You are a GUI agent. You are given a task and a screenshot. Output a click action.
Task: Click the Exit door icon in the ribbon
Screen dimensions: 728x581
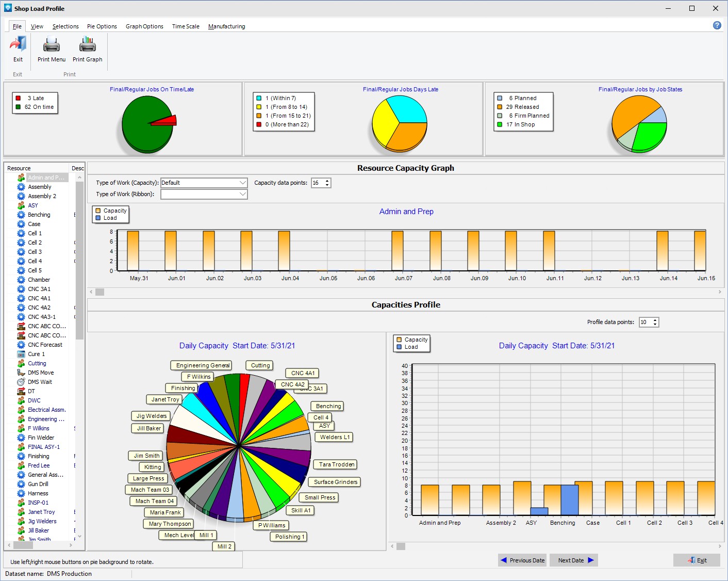click(18, 45)
